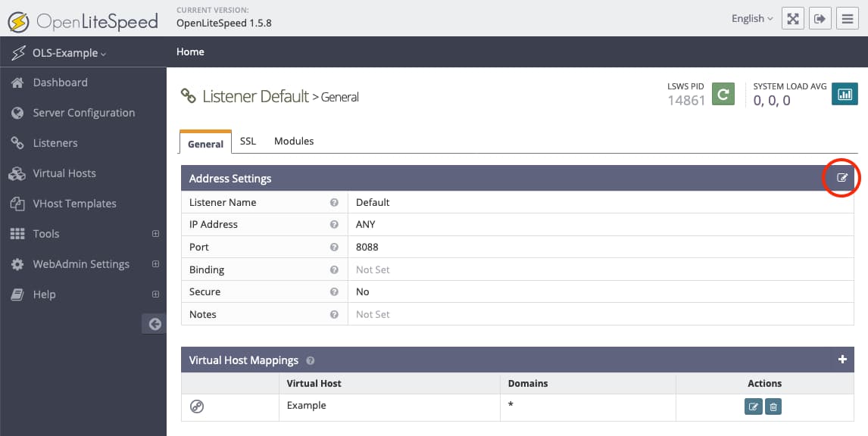Expand Help submenu plus icon
868x436 pixels.
155,294
